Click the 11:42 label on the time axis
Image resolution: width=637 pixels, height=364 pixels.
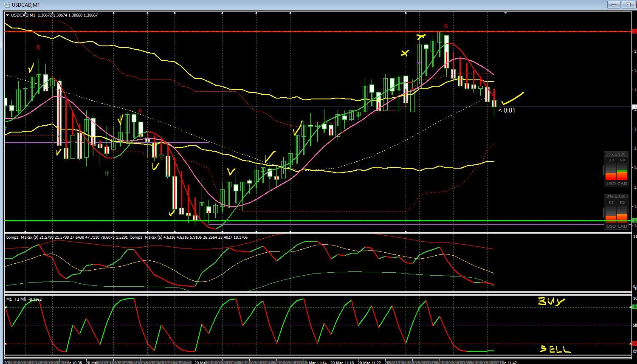(512, 363)
